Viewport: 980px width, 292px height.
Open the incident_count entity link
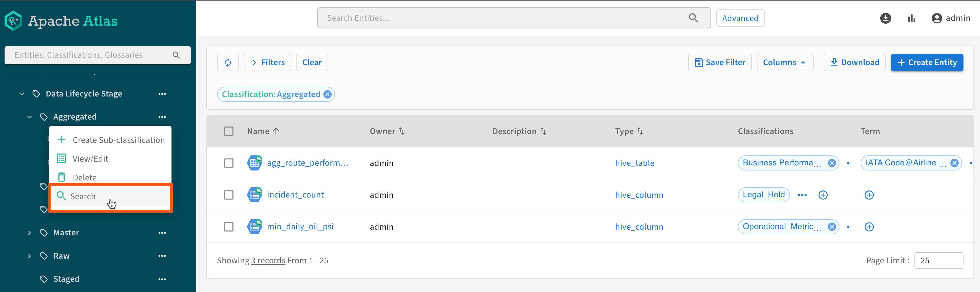[295, 195]
